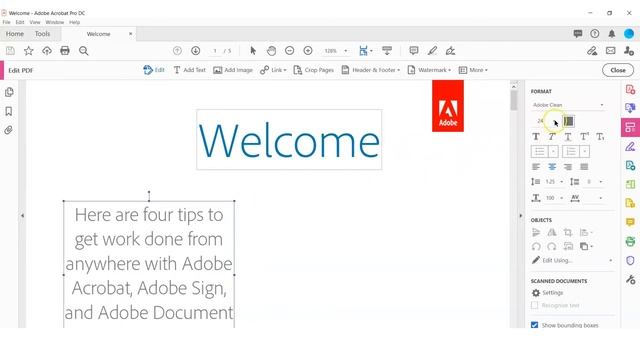Open the Link dropdown menu
The height and width of the screenshot is (360, 640).
(x=273, y=70)
